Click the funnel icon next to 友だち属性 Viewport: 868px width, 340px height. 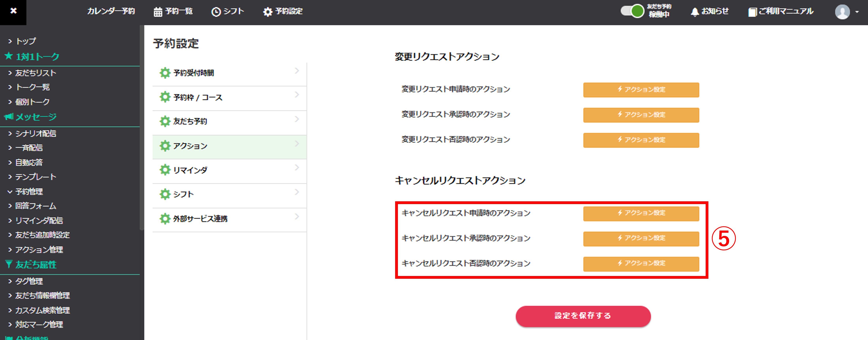pos(9,265)
